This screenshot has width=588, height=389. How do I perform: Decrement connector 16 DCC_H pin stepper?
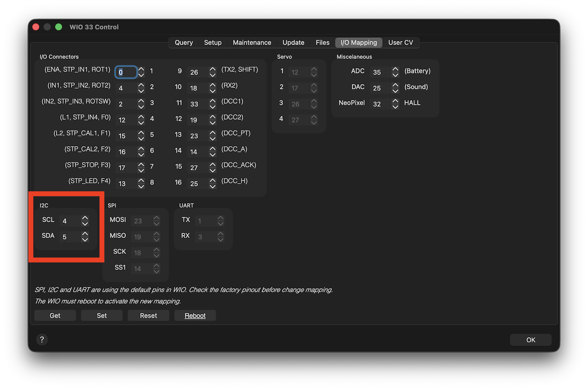click(213, 186)
